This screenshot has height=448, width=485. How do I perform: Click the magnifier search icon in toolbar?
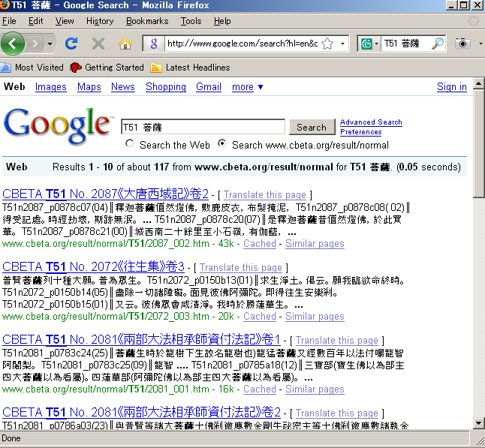pyautogui.click(x=438, y=44)
